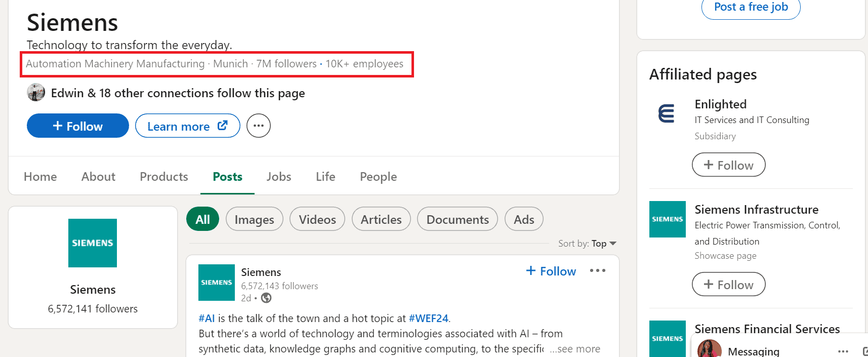Switch to the Products tab
This screenshot has width=868, height=357.
(164, 177)
